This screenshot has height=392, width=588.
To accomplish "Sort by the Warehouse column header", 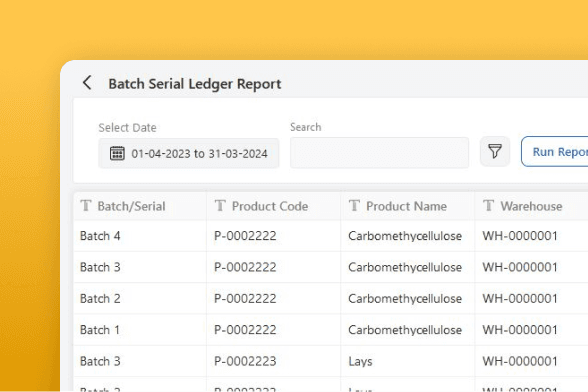I will pyautogui.click(x=531, y=206).
